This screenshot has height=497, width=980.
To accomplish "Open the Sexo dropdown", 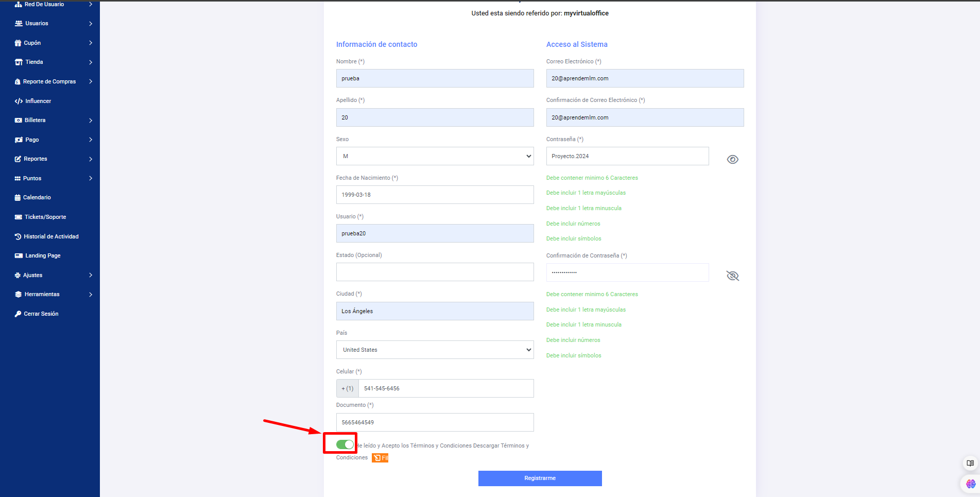I will pyautogui.click(x=435, y=156).
